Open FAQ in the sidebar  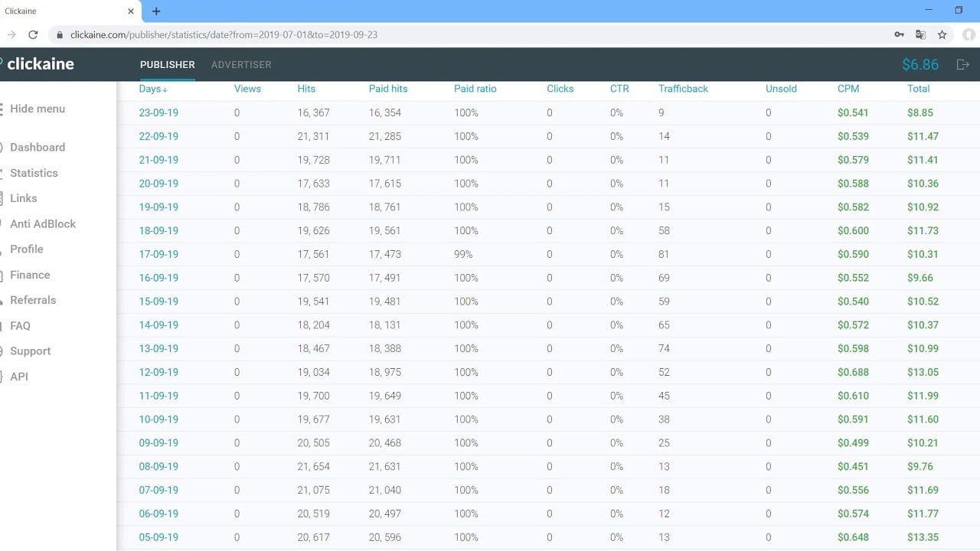click(x=20, y=325)
